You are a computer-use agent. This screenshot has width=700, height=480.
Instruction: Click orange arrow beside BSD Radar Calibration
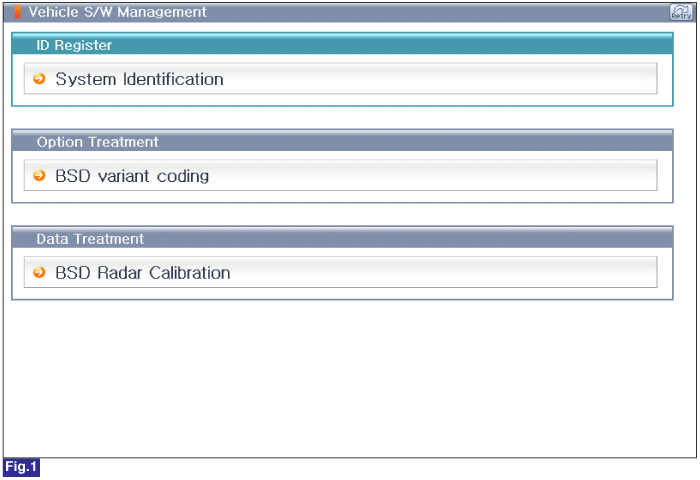[x=39, y=272]
